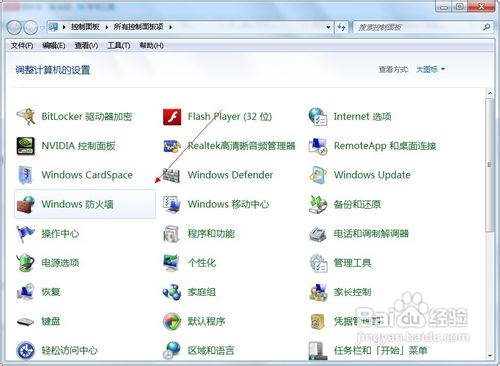Click the Windows Update text label
500x366 pixels.
point(372,175)
